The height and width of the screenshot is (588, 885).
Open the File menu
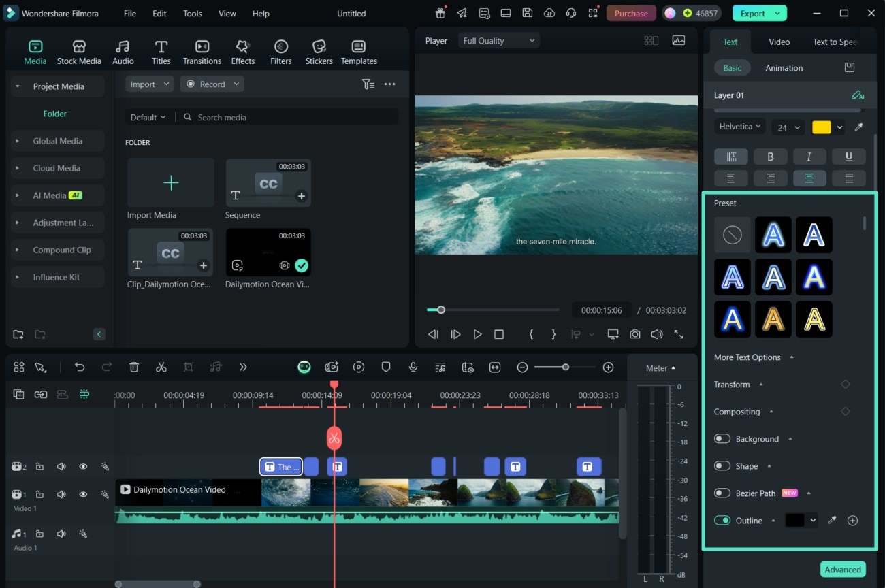(129, 14)
